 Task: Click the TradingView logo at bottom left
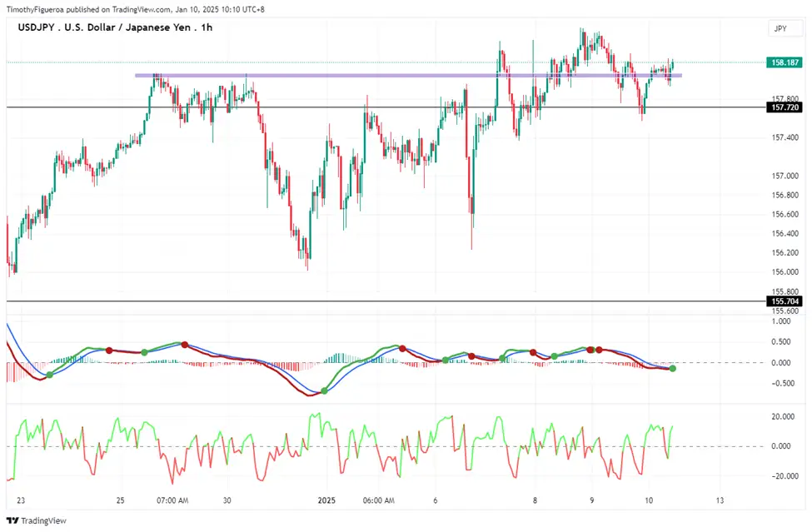coord(37,520)
